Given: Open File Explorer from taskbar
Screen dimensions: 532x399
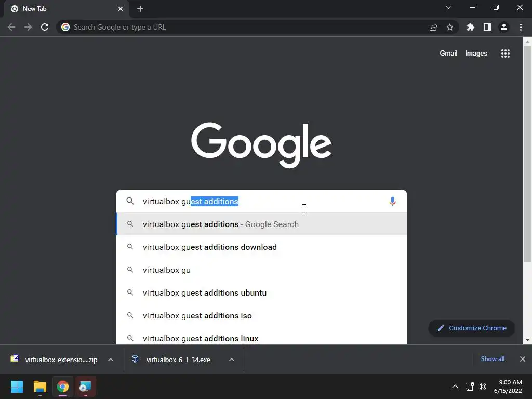Looking at the screenshot, I should coord(39,387).
